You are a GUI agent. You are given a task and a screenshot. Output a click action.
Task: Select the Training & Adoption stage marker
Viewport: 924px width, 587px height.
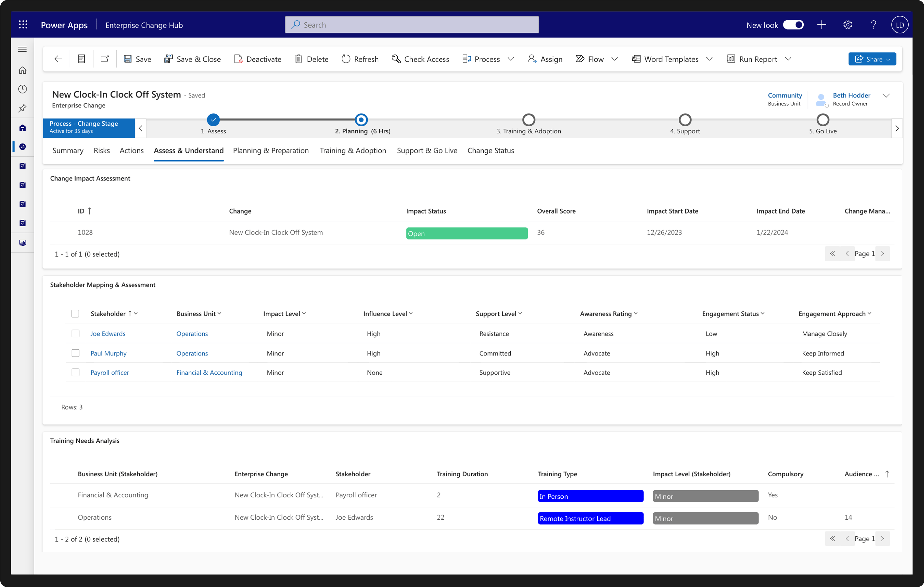pos(529,120)
